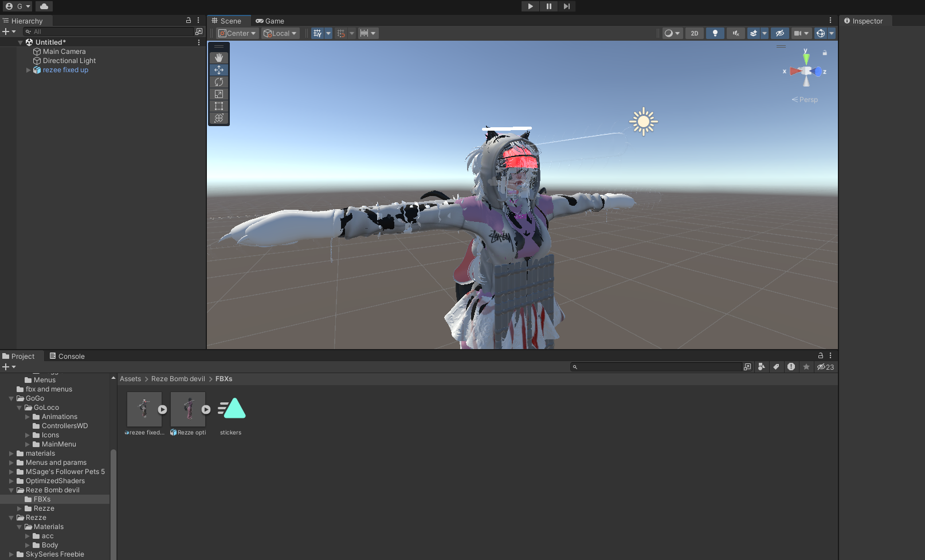Screen dimensions: 925x560
Task: Open snap increment settings
Action: pyautogui.click(x=368, y=33)
